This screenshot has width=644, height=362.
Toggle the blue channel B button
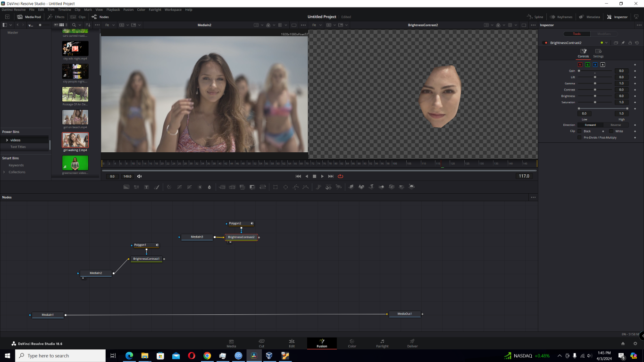(x=595, y=65)
